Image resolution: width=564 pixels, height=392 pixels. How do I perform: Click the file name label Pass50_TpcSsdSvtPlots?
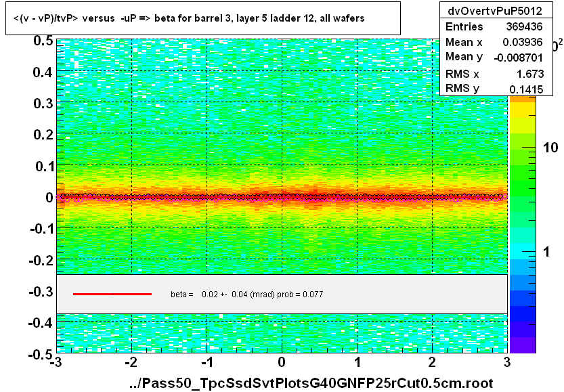(311, 383)
